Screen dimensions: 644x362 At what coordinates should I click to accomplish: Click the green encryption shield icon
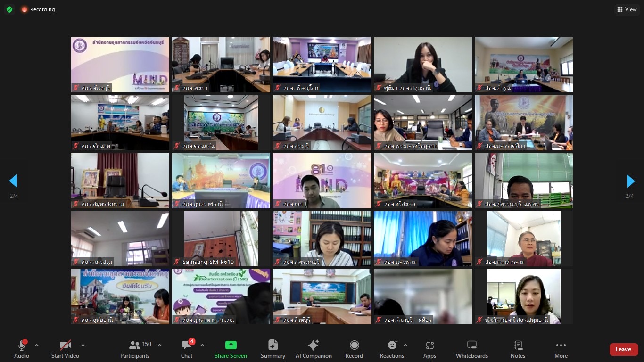[x=9, y=9]
